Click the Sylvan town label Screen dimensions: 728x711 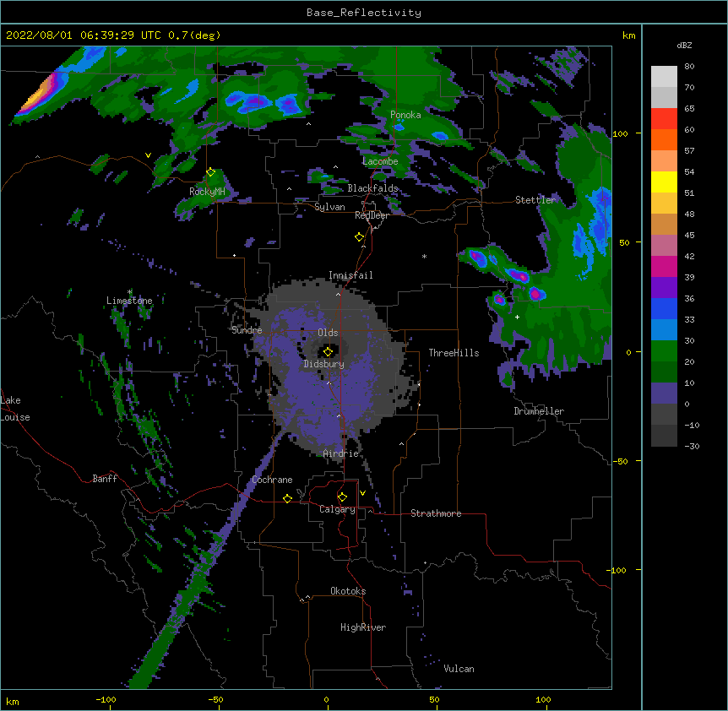[x=329, y=207]
